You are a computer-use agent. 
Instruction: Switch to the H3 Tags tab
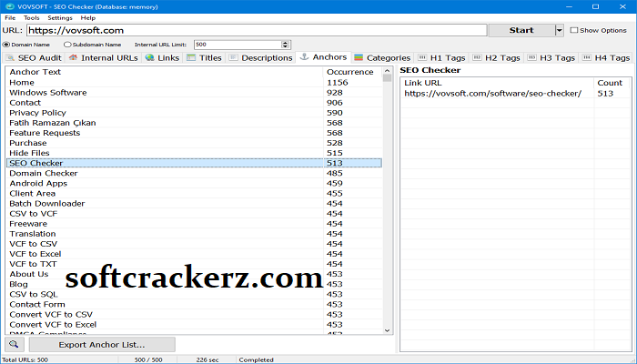(x=551, y=57)
